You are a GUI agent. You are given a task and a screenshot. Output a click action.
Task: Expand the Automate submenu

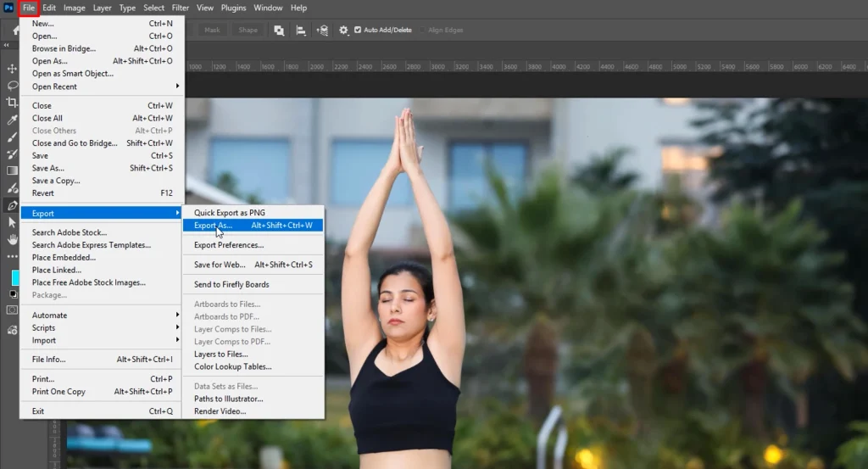pos(103,315)
